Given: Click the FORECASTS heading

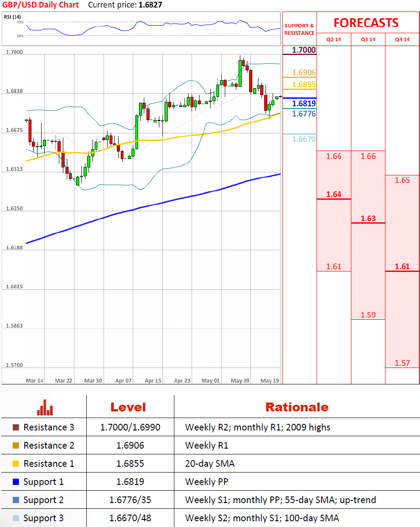Looking at the screenshot, I should (x=366, y=23).
